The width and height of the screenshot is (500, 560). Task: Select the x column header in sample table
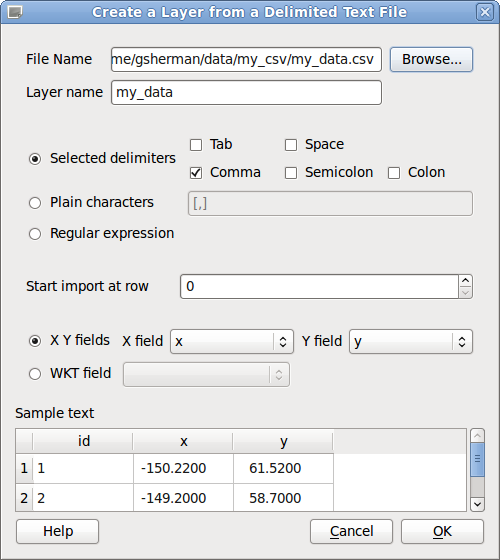[183, 441]
